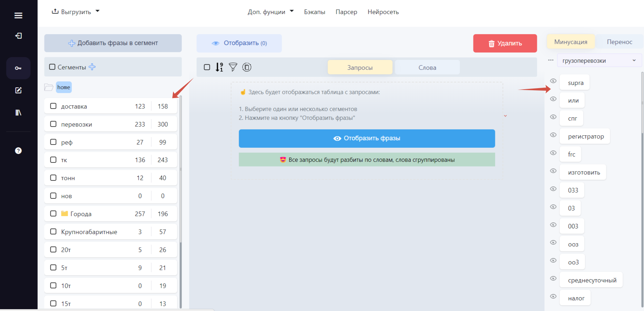This screenshot has width=644, height=311.
Task: Open the filter funnel icon
Action: tap(233, 67)
